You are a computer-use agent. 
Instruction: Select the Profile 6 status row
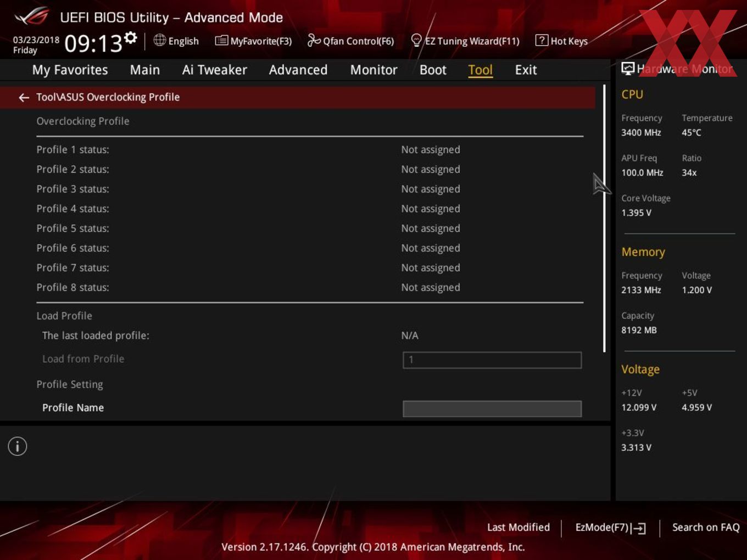tap(310, 248)
